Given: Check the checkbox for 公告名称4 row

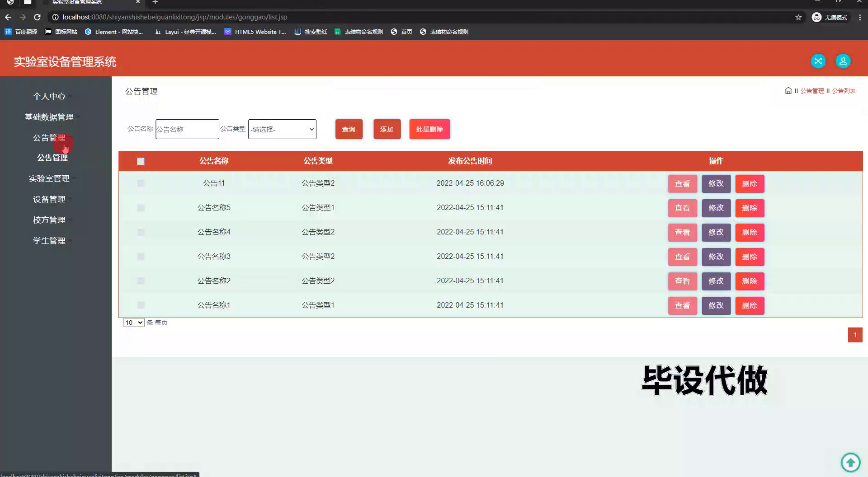Looking at the screenshot, I should click(x=141, y=232).
